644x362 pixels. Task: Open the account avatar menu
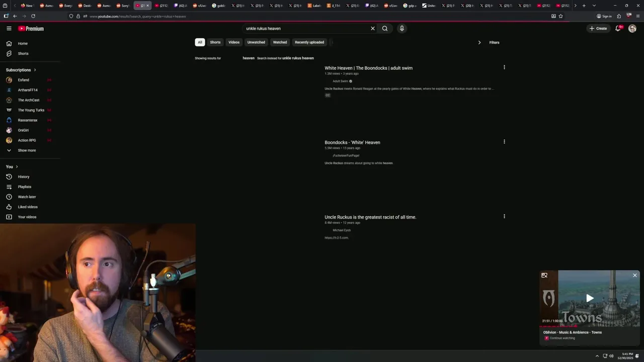tap(632, 29)
